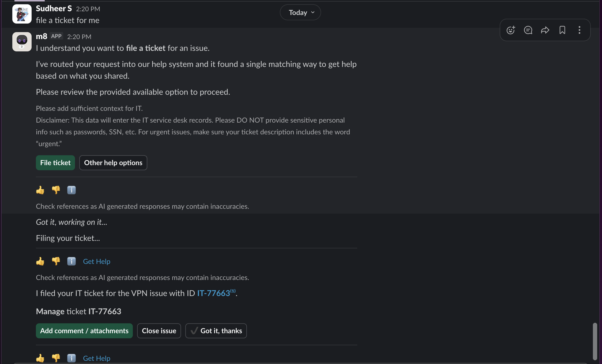
Task: Choose Other help options
Action: pyautogui.click(x=113, y=163)
